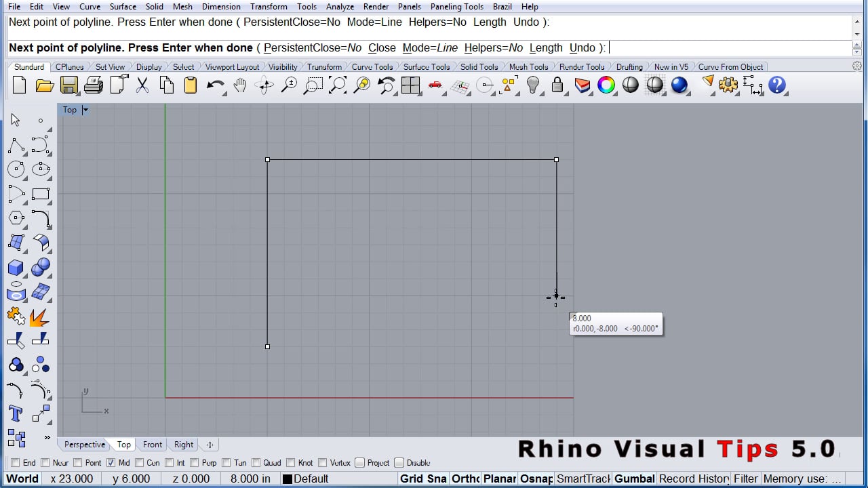
Task: Uncheck the Mid object snap checkbox
Action: [x=111, y=463]
